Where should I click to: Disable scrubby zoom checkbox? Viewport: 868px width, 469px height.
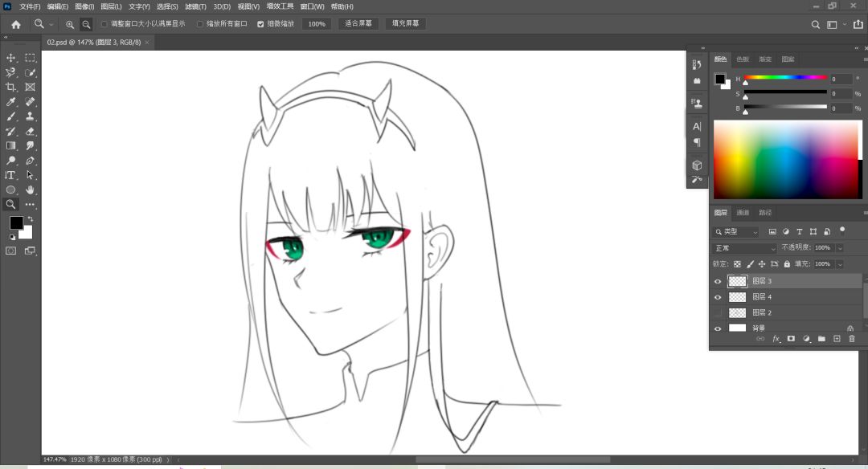click(x=260, y=24)
